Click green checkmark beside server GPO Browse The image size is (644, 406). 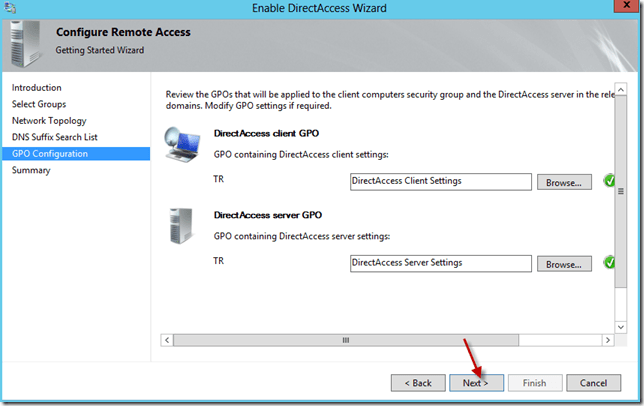pyautogui.click(x=609, y=263)
